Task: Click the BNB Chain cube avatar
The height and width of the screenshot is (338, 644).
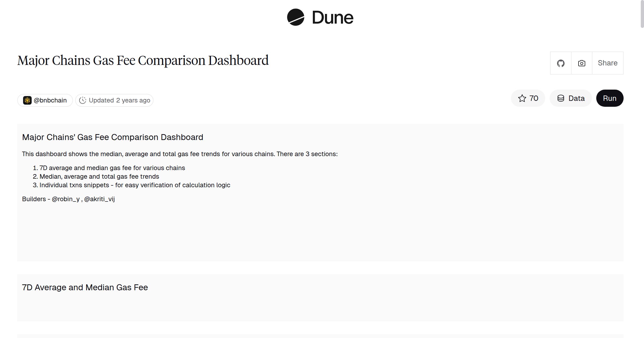Action: point(28,100)
